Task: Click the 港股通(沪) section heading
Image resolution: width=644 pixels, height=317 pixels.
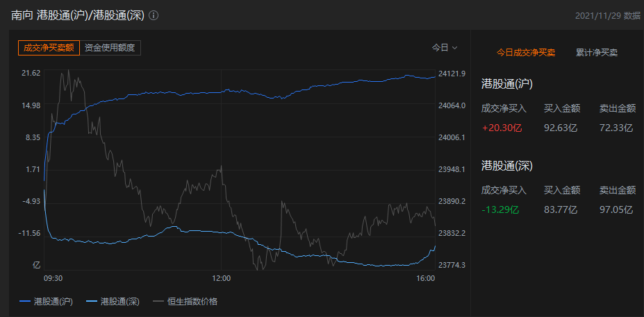Action: point(507,85)
